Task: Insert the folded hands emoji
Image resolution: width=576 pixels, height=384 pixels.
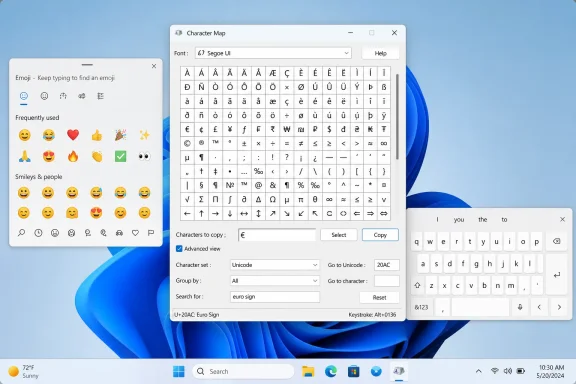Action: tap(25, 156)
